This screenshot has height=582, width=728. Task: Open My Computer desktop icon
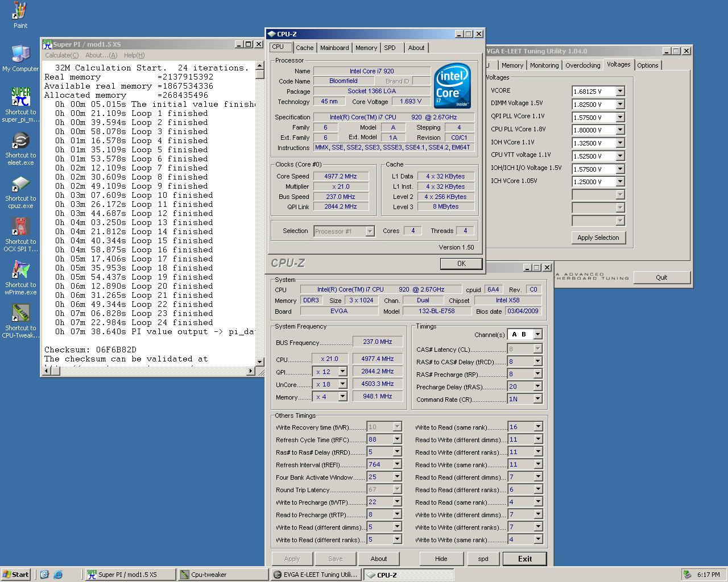tap(20, 58)
